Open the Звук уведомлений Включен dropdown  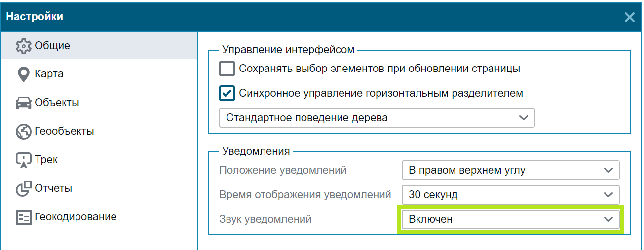point(510,219)
